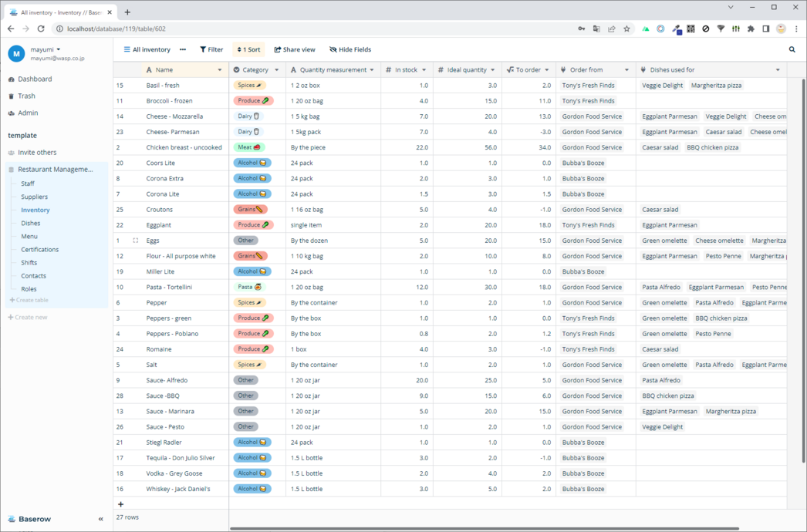
Task: Go back with browser back arrow
Action: point(11,29)
